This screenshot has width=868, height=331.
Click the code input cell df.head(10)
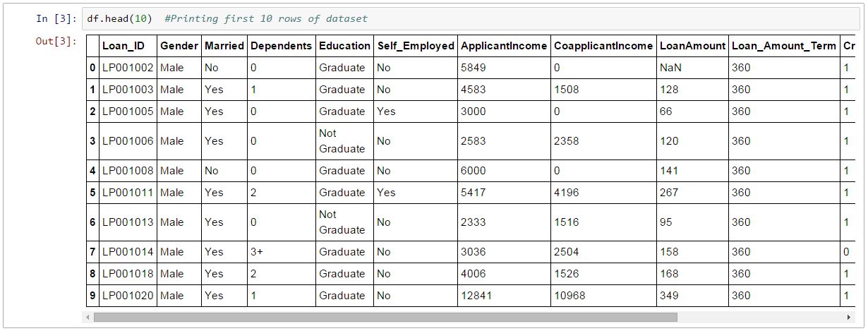click(466, 18)
